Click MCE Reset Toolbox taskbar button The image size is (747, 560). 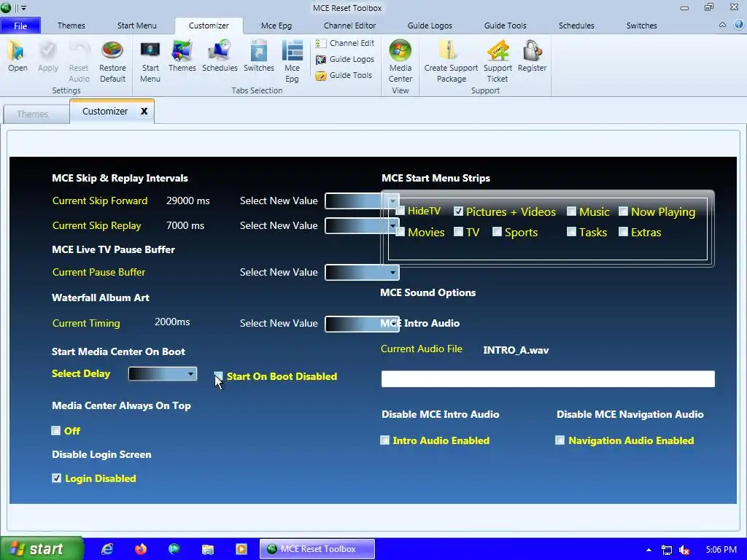317,549
